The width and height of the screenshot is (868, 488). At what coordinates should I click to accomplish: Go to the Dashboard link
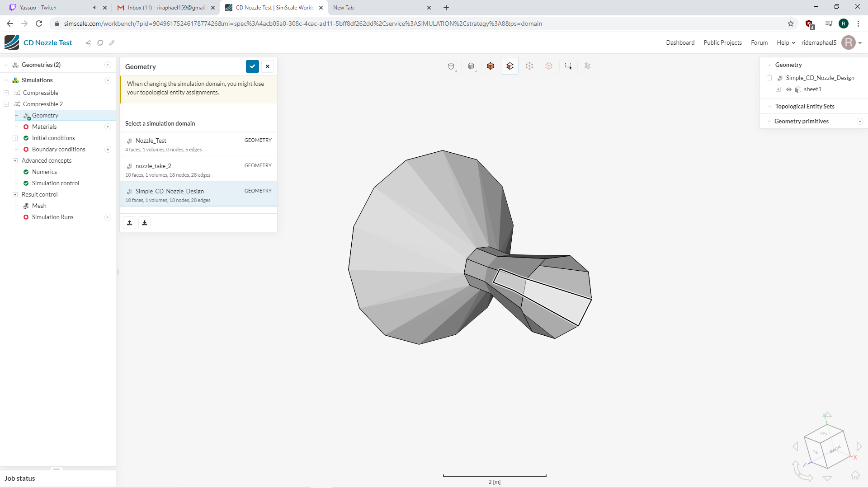[680, 43]
